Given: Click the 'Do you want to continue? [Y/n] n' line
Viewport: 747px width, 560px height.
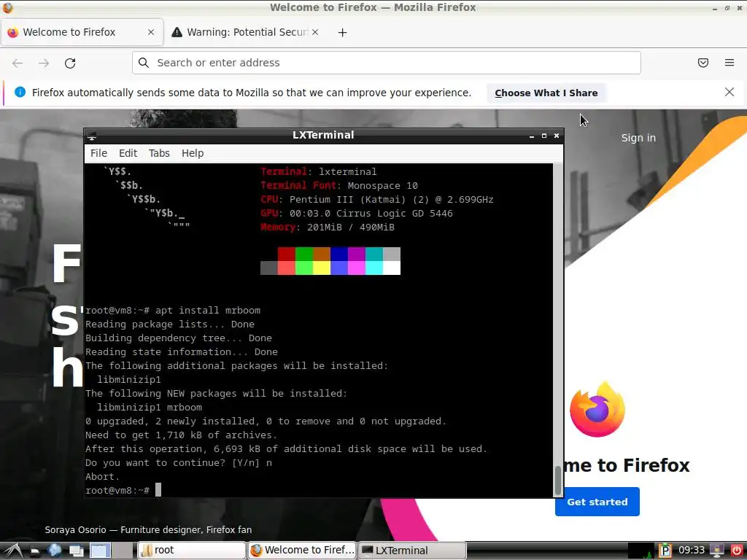Looking at the screenshot, I should 179,462.
